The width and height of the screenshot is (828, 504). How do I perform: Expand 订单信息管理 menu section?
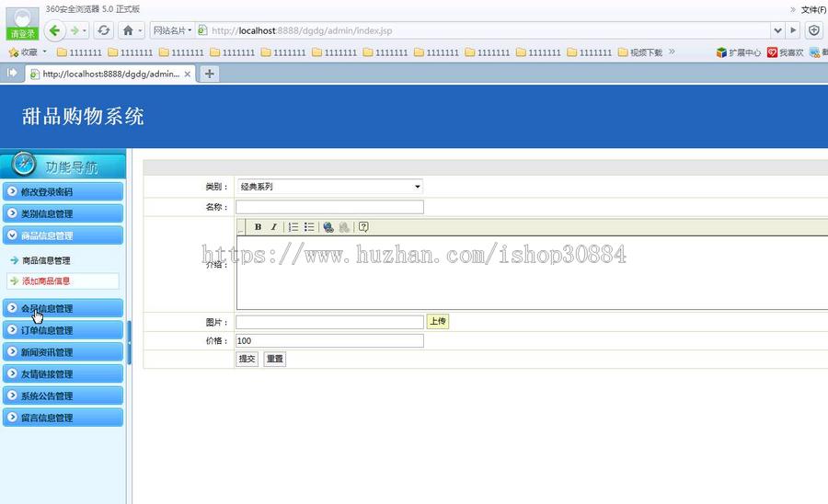[63, 330]
